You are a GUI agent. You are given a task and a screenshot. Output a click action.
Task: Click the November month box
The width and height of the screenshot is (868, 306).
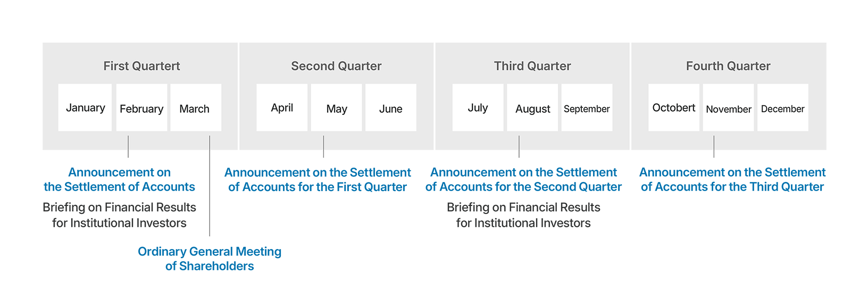tap(728, 107)
